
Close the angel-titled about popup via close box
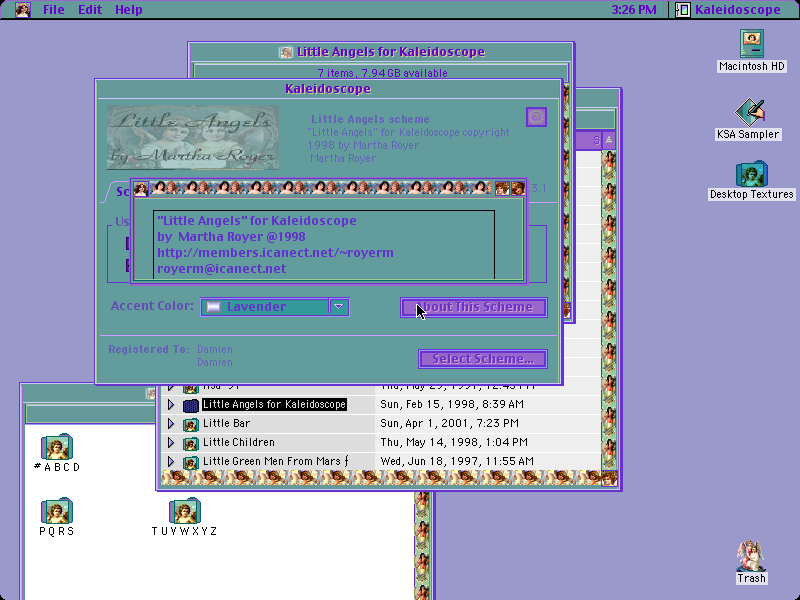point(141,188)
